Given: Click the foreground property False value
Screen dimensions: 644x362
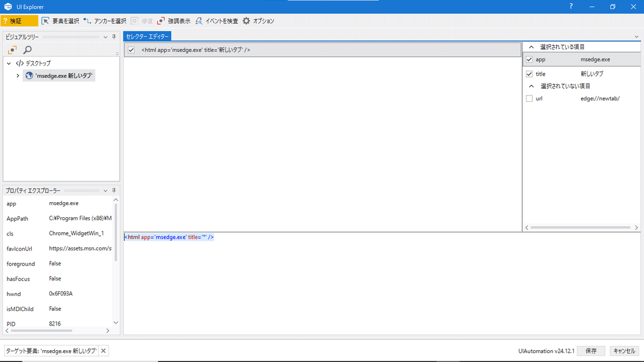Looking at the screenshot, I should pos(55,263).
